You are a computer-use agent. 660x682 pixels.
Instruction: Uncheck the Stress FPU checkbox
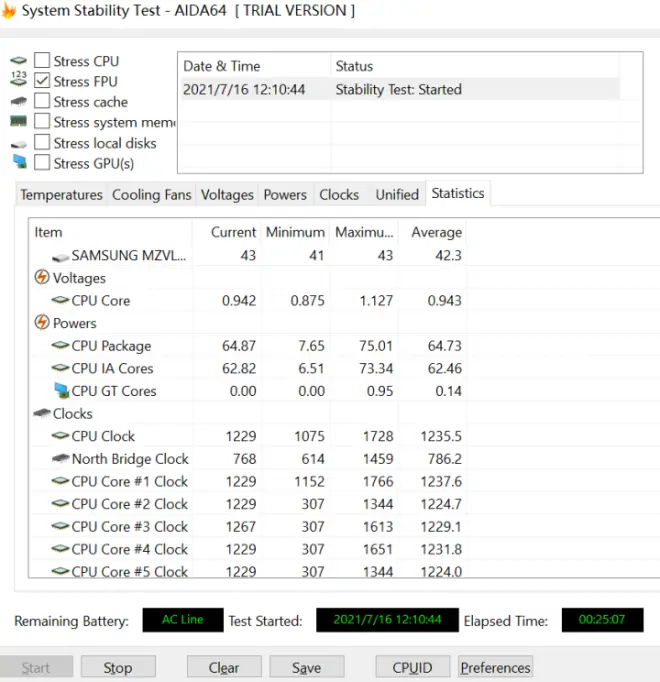click(x=42, y=81)
